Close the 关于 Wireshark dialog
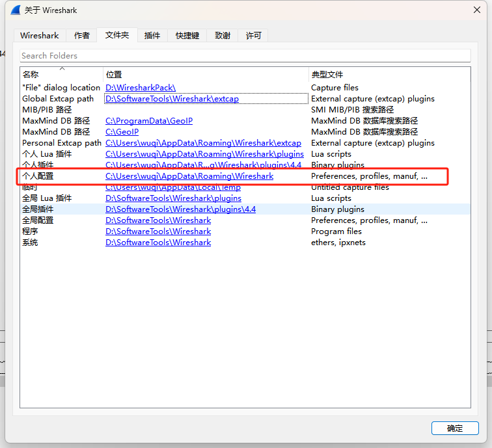The image size is (492, 448). tap(477, 10)
